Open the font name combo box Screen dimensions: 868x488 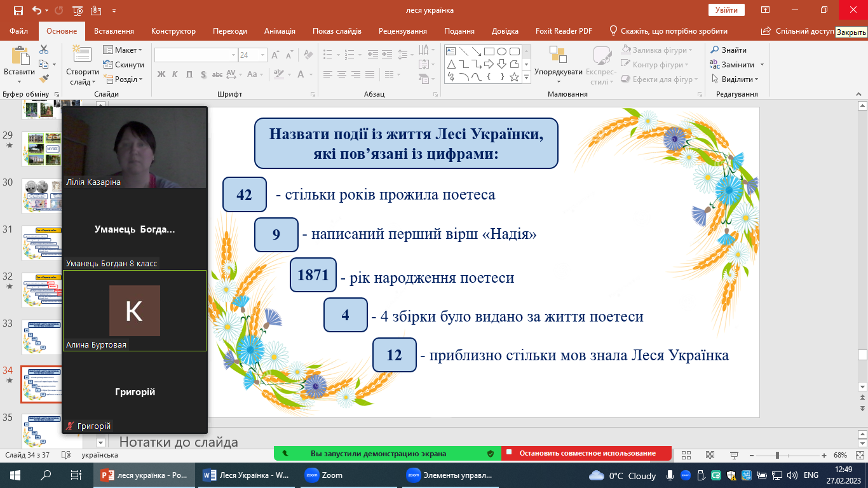pos(196,55)
